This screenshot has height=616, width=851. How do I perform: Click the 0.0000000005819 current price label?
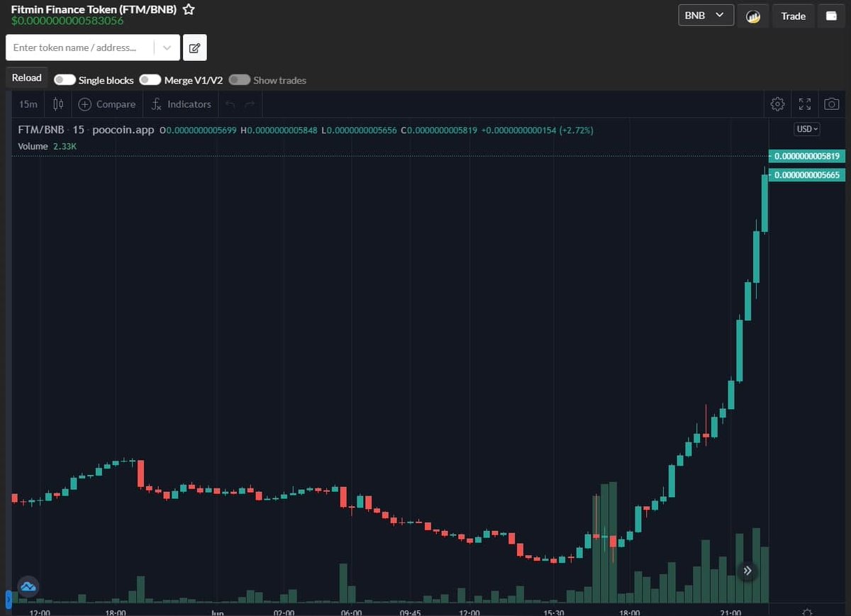click(807, 156)
